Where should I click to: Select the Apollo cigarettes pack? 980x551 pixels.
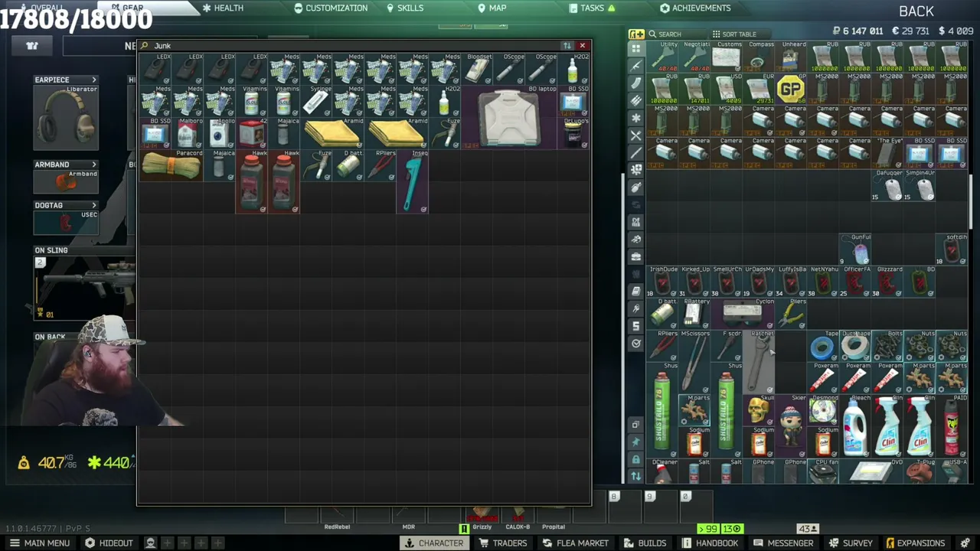pyautogui.click(x=219, y=133)
